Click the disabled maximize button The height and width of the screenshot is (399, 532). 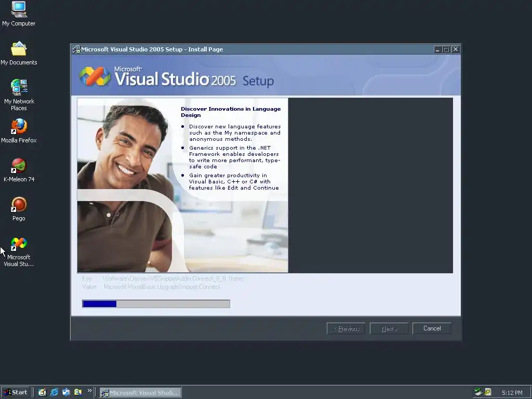point(446,49)
